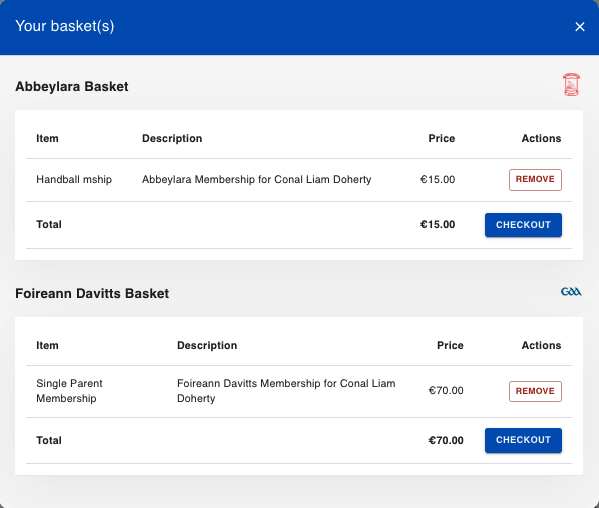The width and height of the screenshot is (599, 508).
Task: Click the €15.00 Total amount
Action: (437, 224)
